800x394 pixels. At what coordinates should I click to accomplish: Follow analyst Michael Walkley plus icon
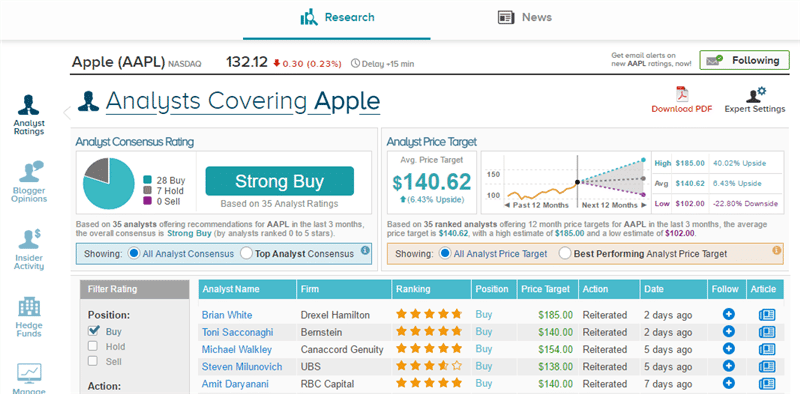point(729,349)
